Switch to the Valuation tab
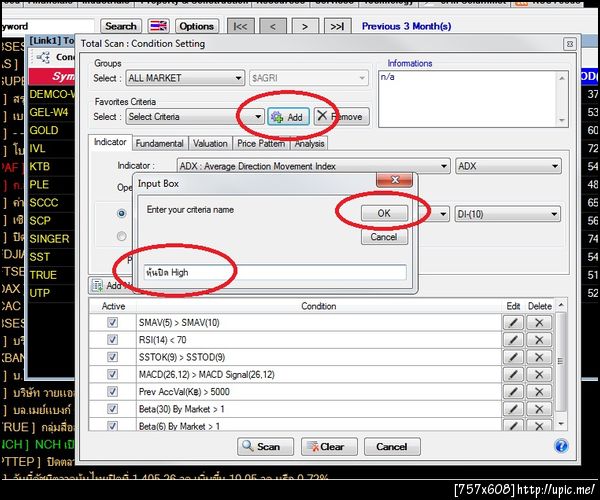The width and height of the screenshot is (600, 500). click(x=210, y=143)
